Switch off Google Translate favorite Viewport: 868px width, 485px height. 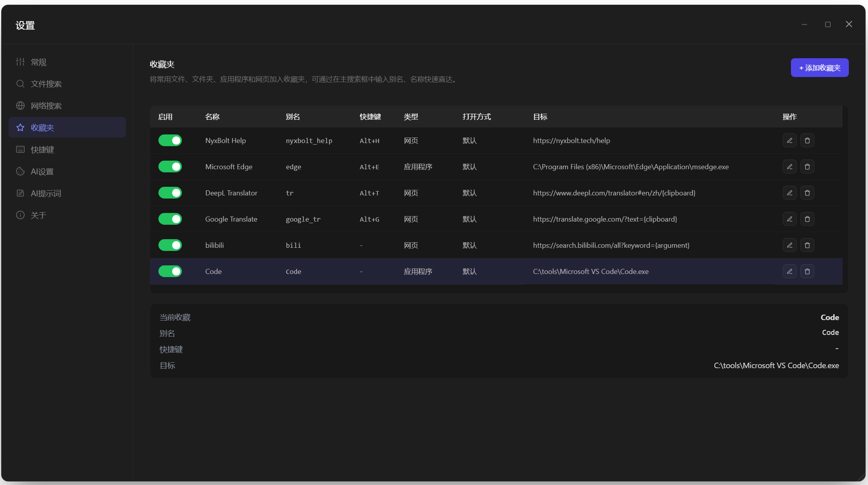coord(170,219)
